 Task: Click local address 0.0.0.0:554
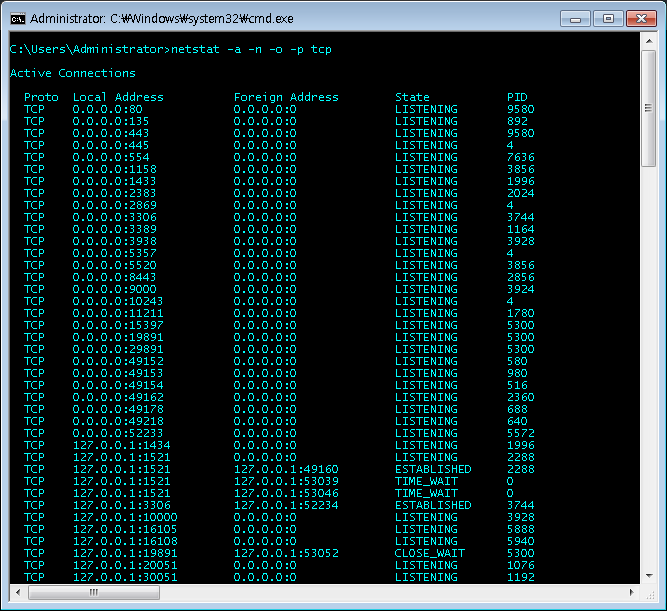[x=111, y=157]
